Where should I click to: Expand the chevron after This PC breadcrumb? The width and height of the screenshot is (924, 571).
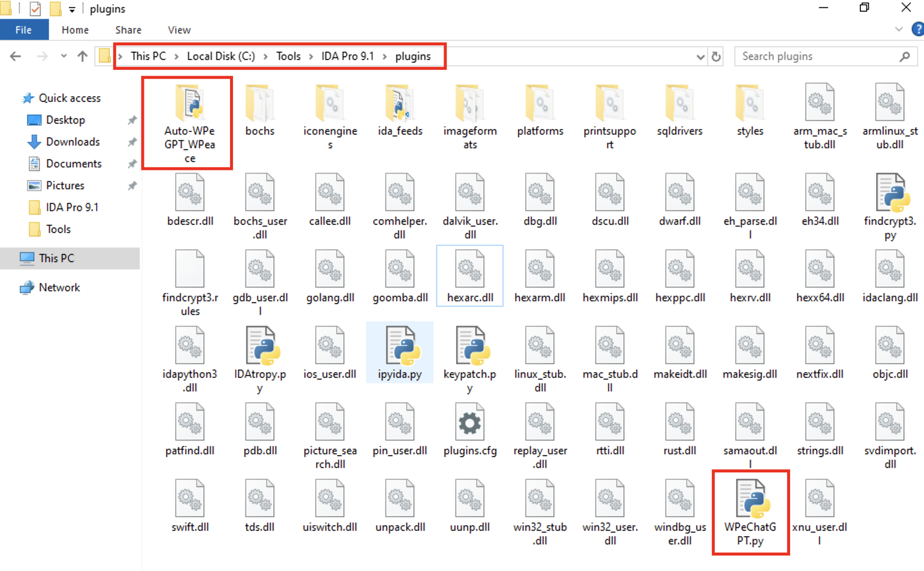[176, 57]
